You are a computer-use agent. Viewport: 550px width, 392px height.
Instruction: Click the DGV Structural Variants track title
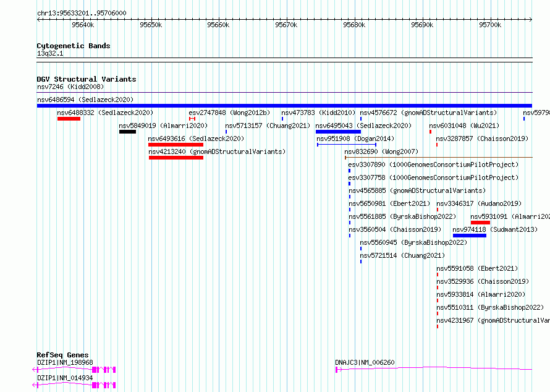87,79
